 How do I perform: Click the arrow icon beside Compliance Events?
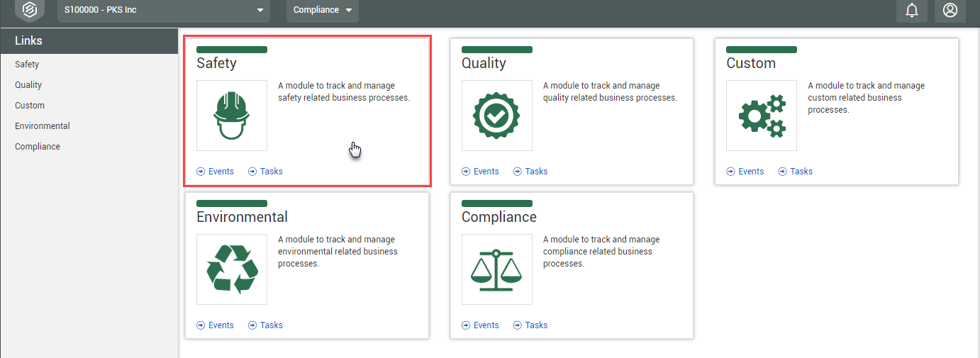(466, 325)
